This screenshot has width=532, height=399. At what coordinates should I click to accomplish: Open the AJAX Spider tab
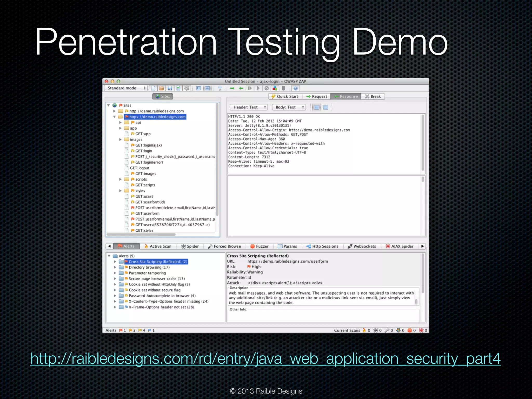pos(400,246)
